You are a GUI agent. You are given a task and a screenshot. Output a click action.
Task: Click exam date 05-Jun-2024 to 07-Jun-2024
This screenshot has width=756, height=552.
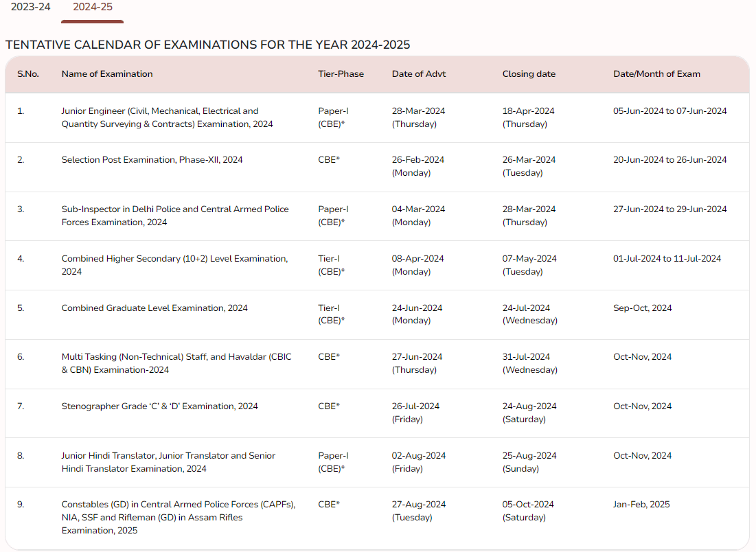click(x=669, y=111)
